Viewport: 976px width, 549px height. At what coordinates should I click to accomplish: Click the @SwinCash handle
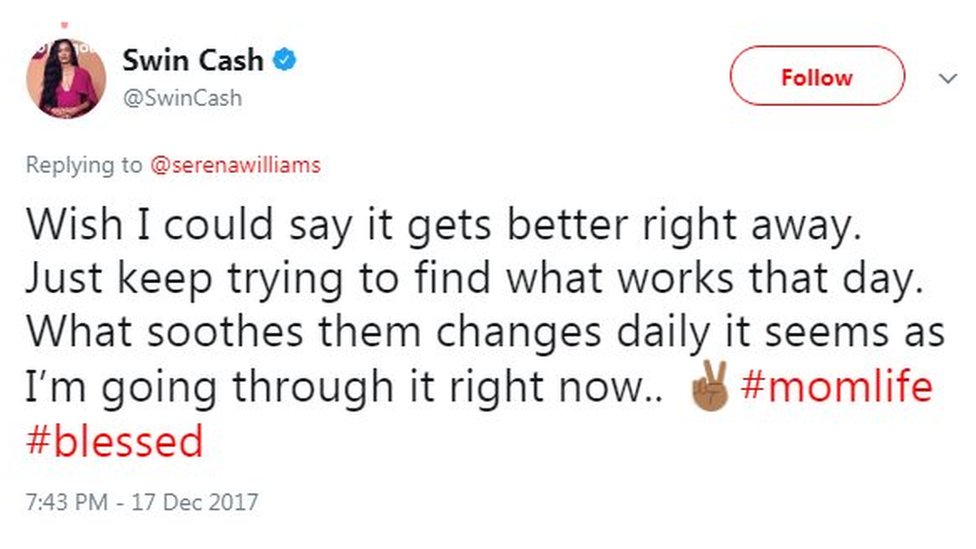pyautogui.click(x=182, y=98)
